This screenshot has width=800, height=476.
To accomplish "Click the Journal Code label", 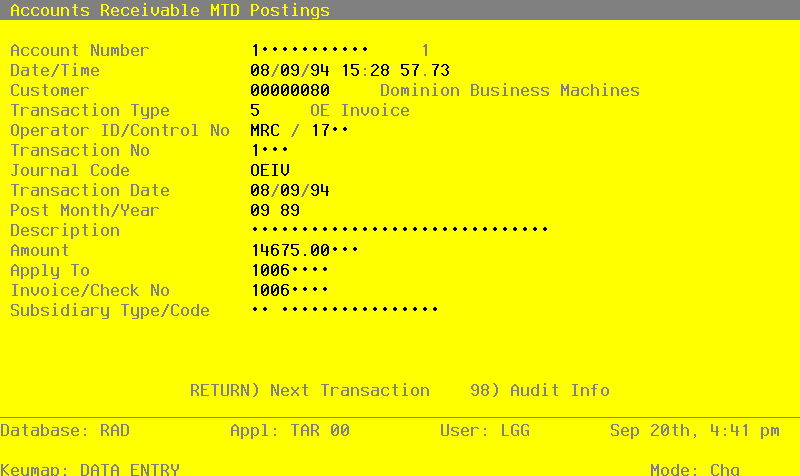I will [70, 170].
